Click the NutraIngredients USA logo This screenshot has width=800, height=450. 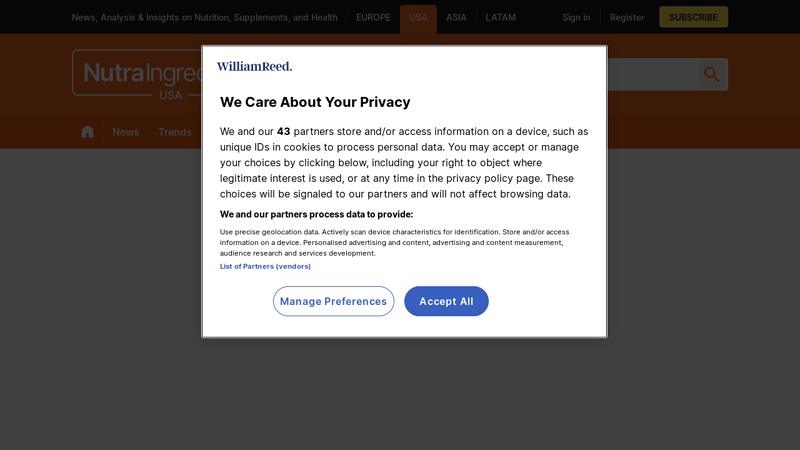point(137,74)
